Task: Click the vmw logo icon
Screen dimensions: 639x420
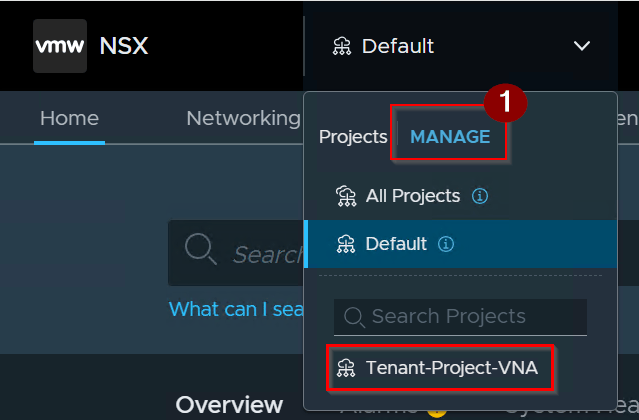Action: point(60,46)
